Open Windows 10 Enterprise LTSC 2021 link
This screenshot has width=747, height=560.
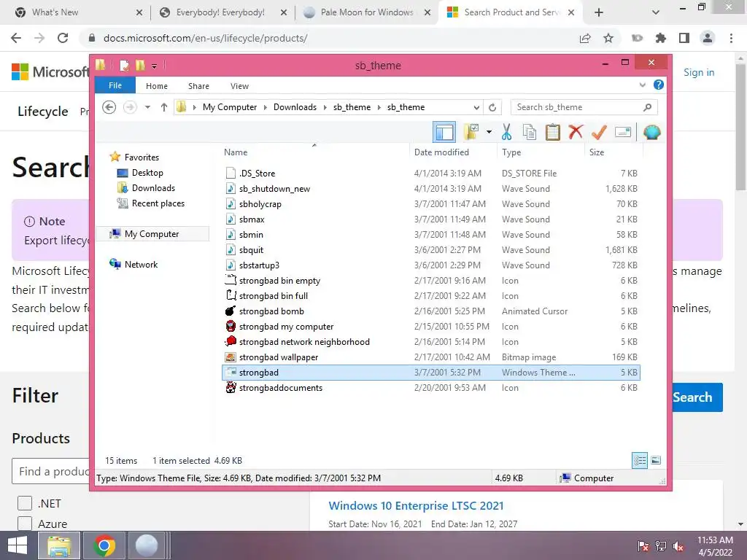click(416, 506)
